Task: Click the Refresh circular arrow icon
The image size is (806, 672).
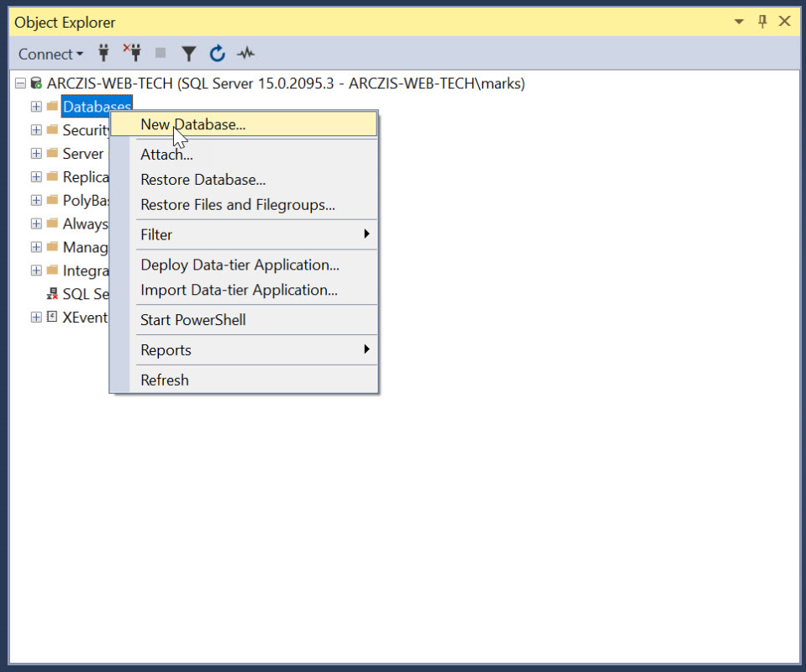Action: point(218,53)
